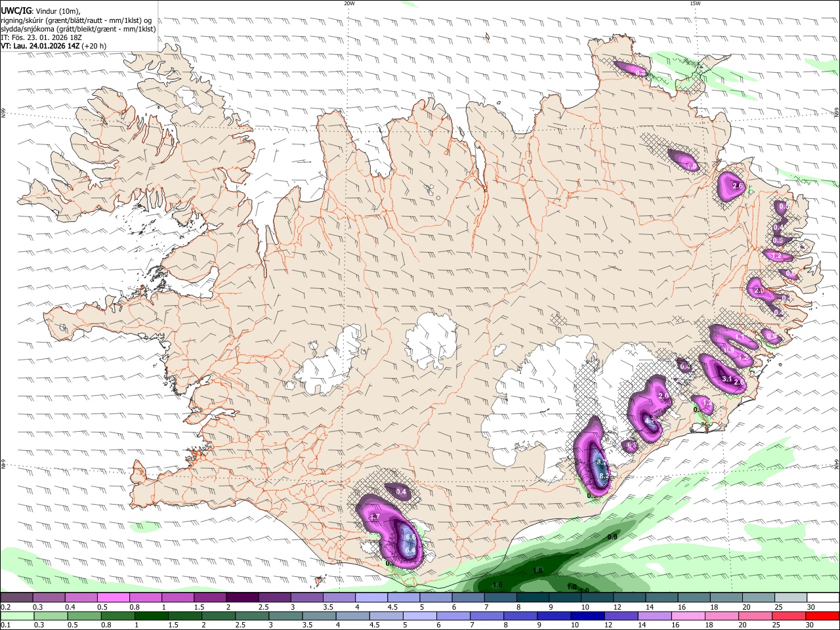Click the '6.4' precipitation value on the map

point(410,550)
